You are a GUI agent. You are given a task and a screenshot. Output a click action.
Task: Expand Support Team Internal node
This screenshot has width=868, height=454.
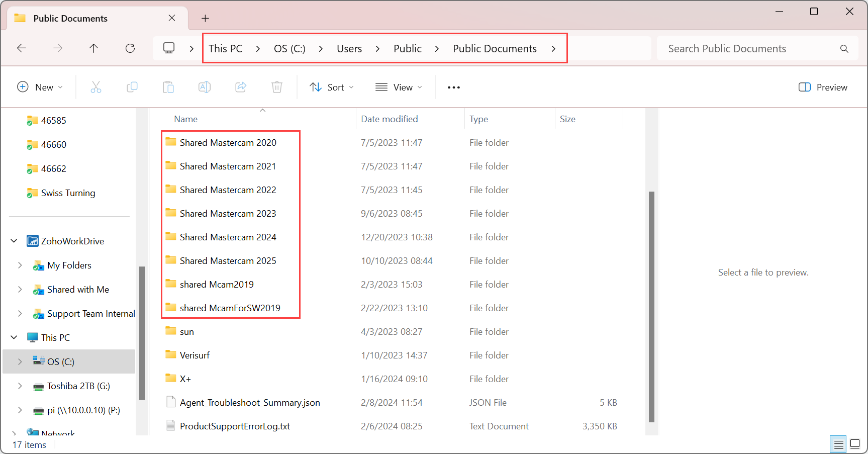20,313
